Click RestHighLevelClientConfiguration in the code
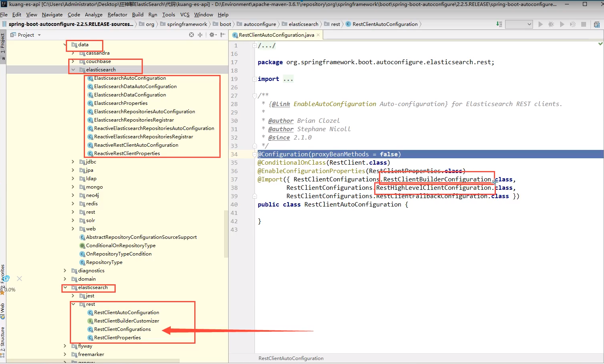This screenshot has width=604, height=364. tap(434, 188)
